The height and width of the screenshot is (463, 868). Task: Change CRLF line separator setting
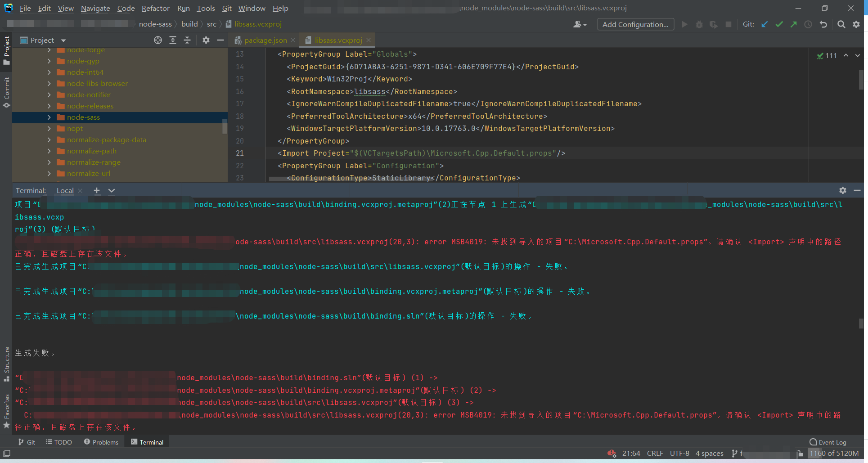tap(655, 453)
